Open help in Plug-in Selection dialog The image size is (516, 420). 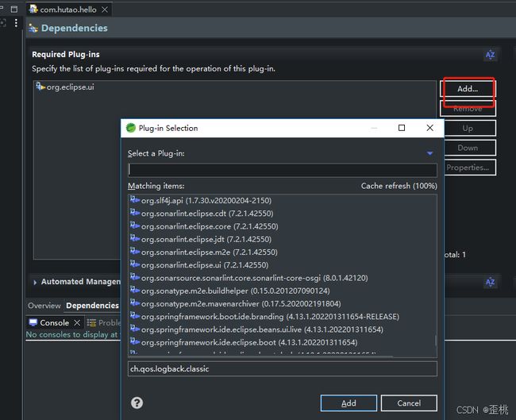[x=137, y=403]
